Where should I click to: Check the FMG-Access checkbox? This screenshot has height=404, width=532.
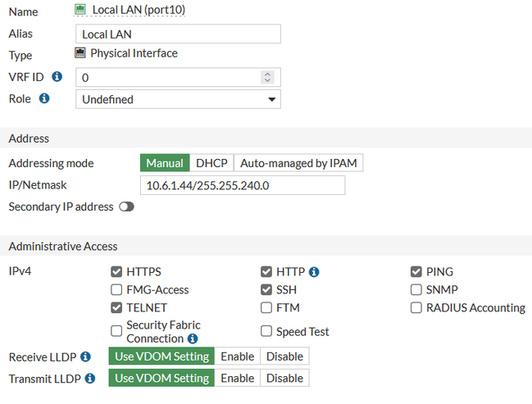point(116,290)
